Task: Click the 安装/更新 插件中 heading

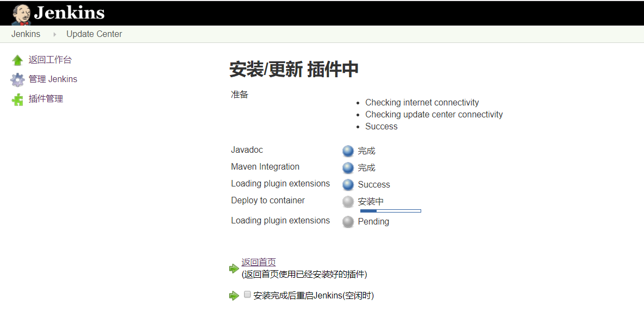Action: coord(293,69)
